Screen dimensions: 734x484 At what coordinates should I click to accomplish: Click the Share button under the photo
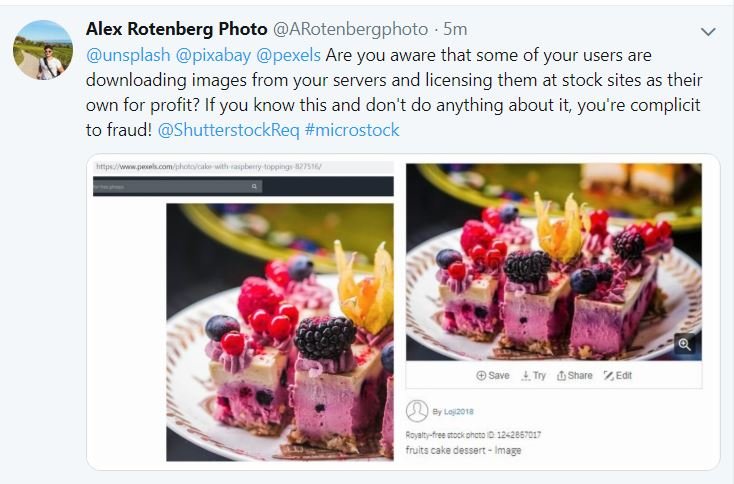pos(575,375)
